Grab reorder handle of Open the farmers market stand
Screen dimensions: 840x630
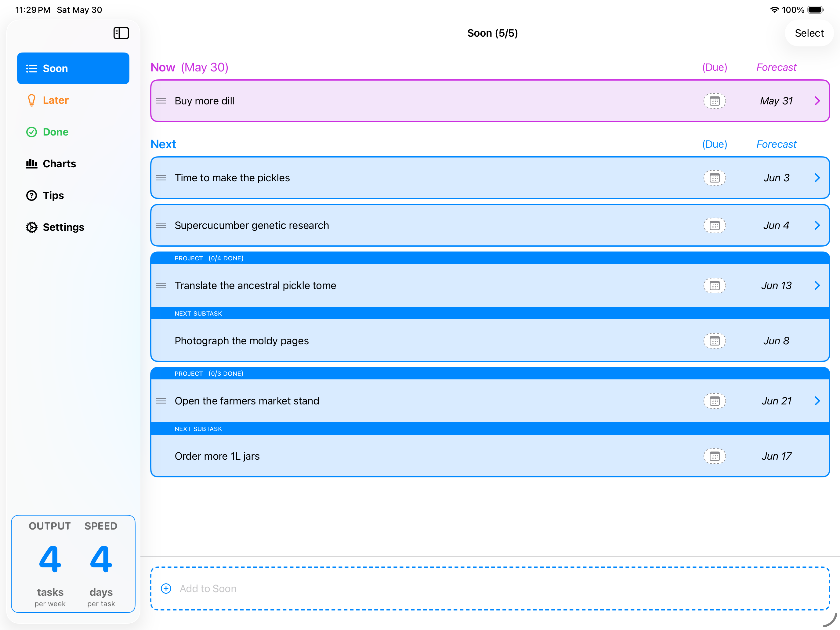(161, 401)
